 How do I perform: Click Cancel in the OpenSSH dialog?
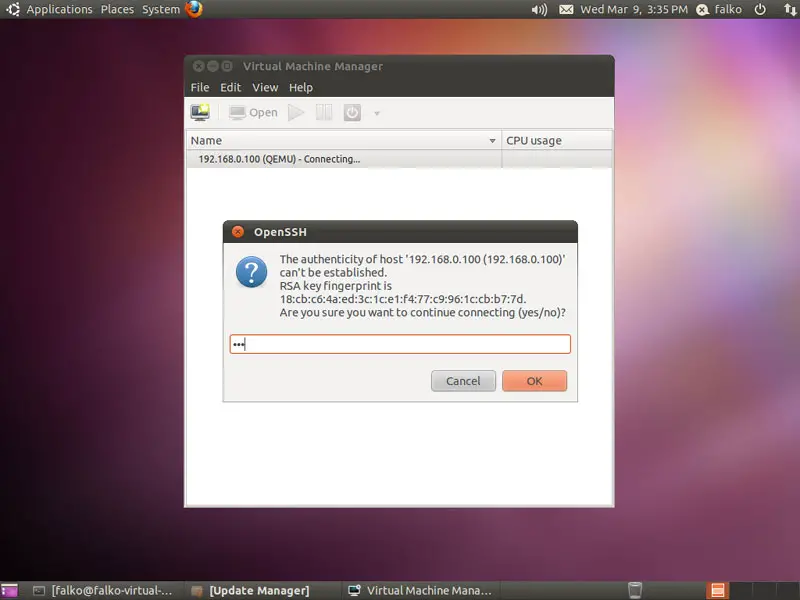463,381
